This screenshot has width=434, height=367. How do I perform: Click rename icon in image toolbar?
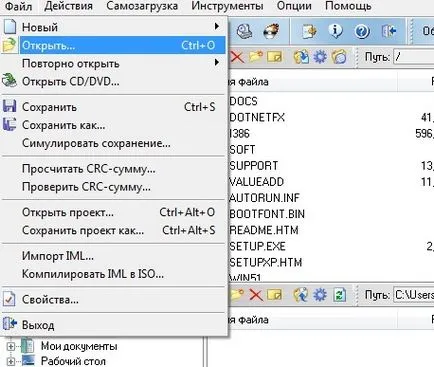click(x=274, y=57)
